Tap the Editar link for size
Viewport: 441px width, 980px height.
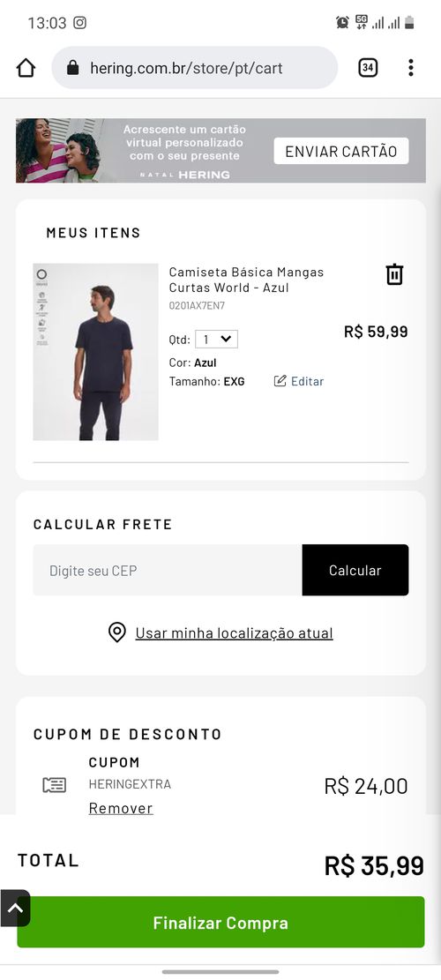307,381
